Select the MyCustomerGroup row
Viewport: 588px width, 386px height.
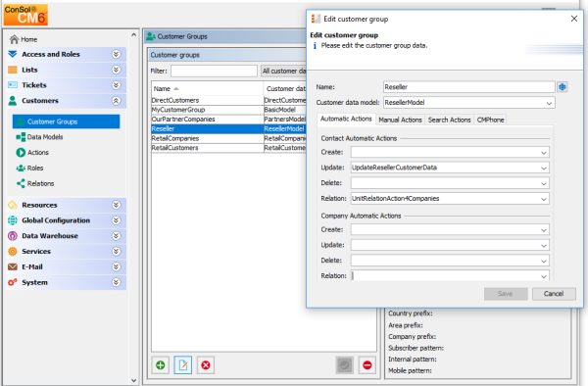point(228,110)
